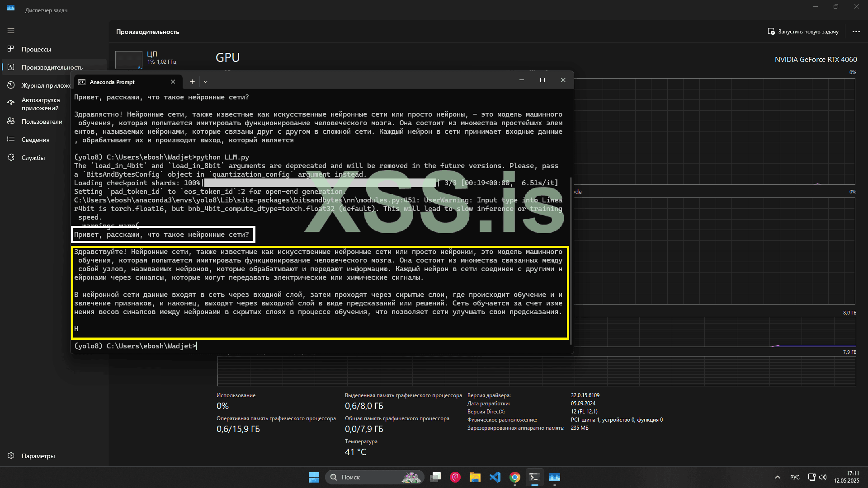Click the hamburger navigation menu icon
The width and height of the screenshot is (868, 488).
11,31
